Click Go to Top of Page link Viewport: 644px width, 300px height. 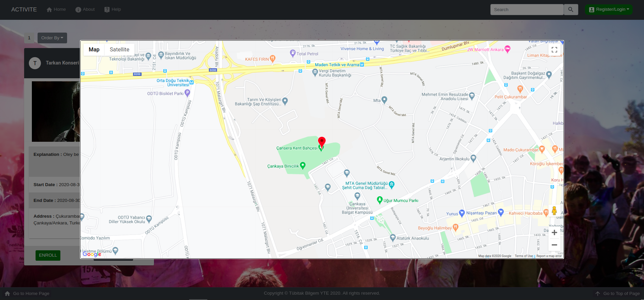[617, 294]
